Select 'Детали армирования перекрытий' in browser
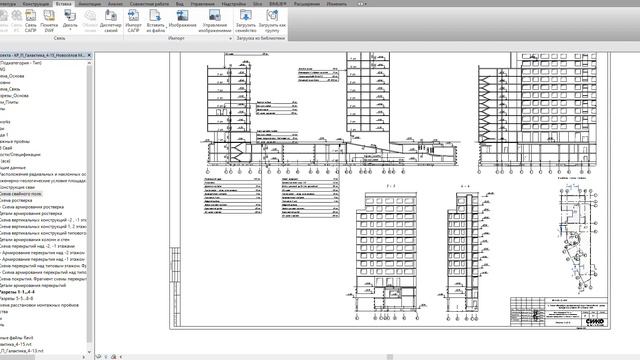The width and height of the screenshot is (640, 360). pos(33,285)
